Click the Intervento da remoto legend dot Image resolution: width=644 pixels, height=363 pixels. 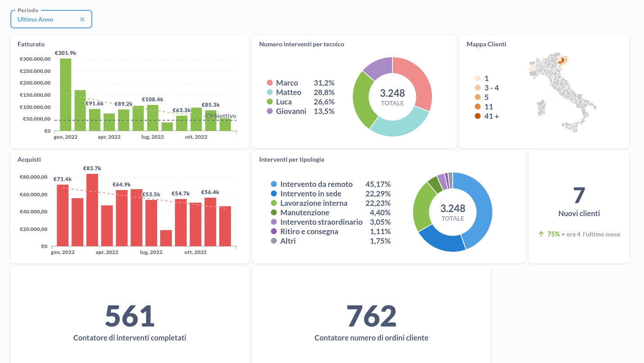[x=274, y=184]
